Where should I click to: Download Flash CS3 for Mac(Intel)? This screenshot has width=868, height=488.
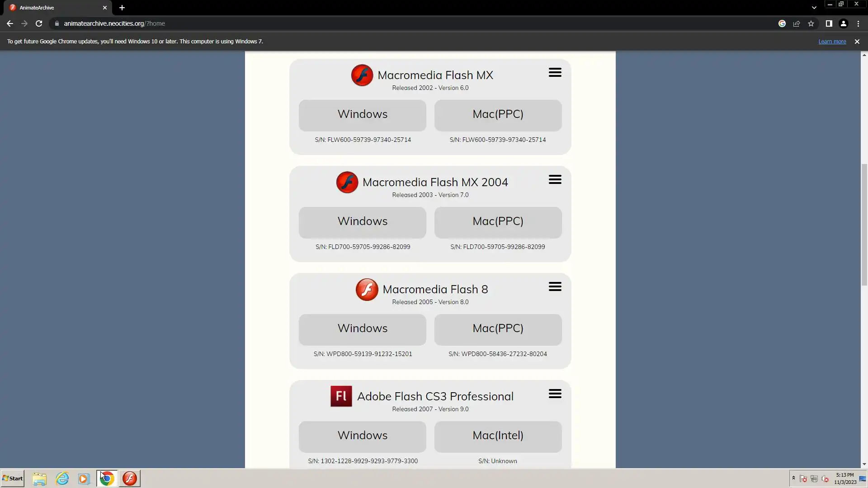498,436
